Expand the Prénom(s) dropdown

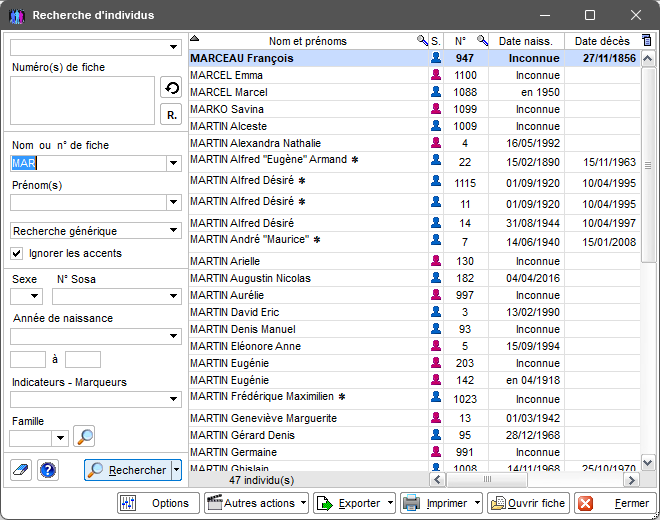click(x=173, y=202)
